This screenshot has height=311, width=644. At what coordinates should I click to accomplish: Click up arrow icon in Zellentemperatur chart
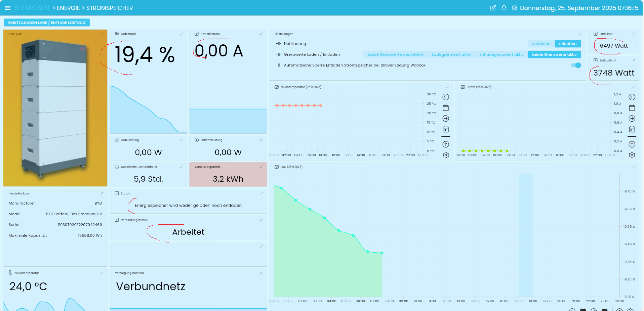coord(446,144)
